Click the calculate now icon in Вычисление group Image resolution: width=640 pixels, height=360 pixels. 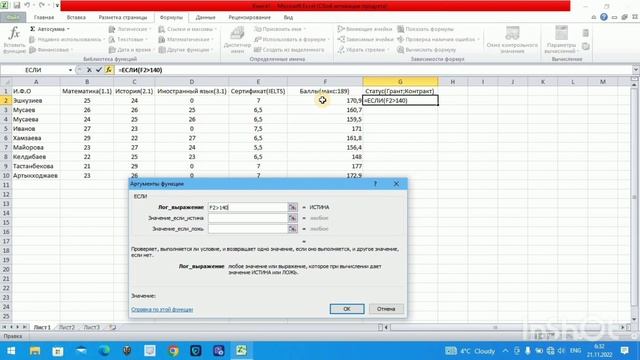tap(586, 33)
